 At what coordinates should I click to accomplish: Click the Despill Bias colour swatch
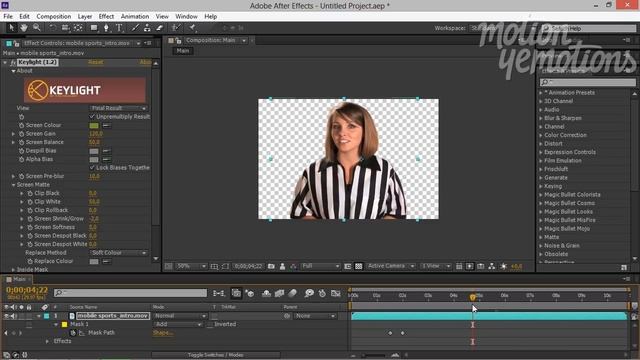94,151
